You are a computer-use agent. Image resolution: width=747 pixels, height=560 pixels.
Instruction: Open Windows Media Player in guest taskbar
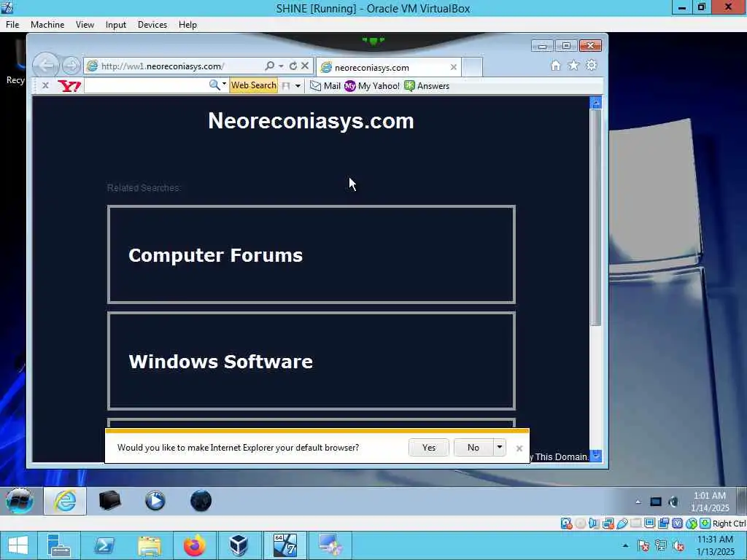(155, 500)
